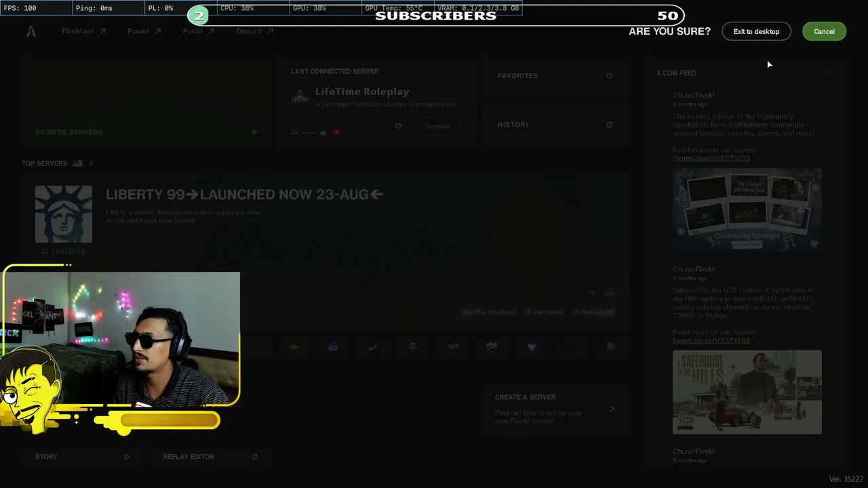Open the FiveM.net link
Image resolution: width=868 pixels, height=488 pixels.
coord(83,31)
